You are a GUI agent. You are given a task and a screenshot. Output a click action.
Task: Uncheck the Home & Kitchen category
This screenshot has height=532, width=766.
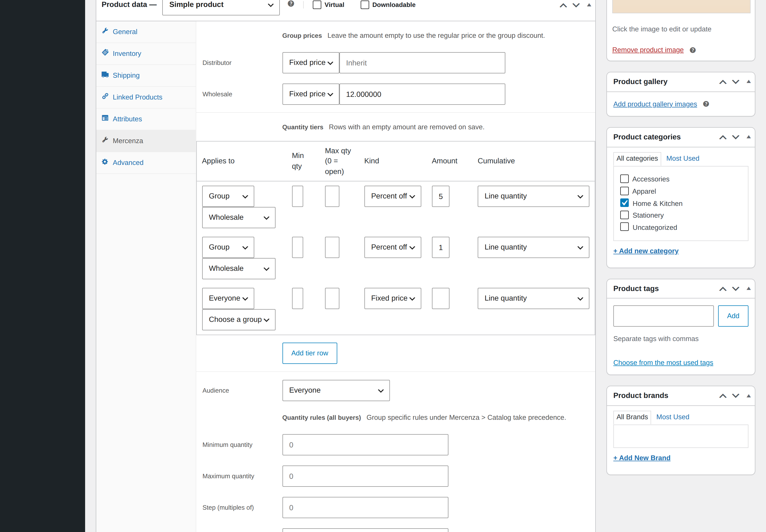[x=624, y=203]
